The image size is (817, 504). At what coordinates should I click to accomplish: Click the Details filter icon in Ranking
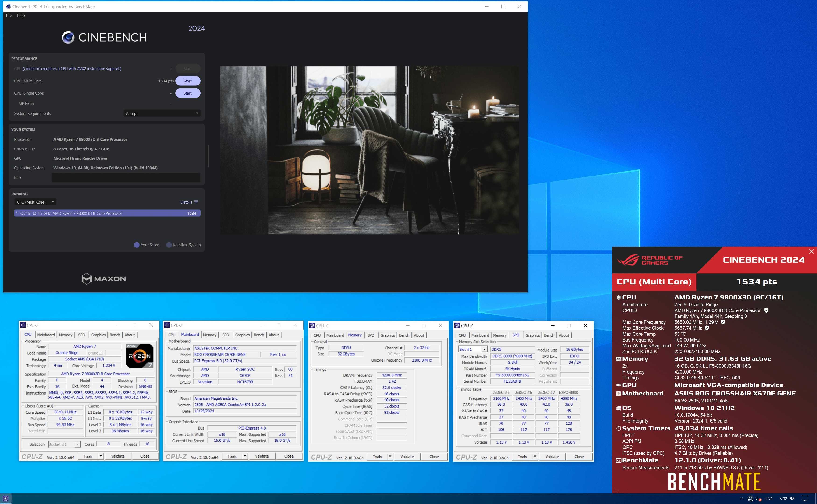click(196, 202)
